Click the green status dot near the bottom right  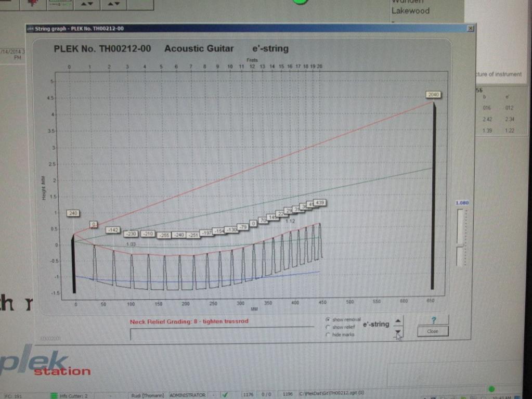[491, 389]
